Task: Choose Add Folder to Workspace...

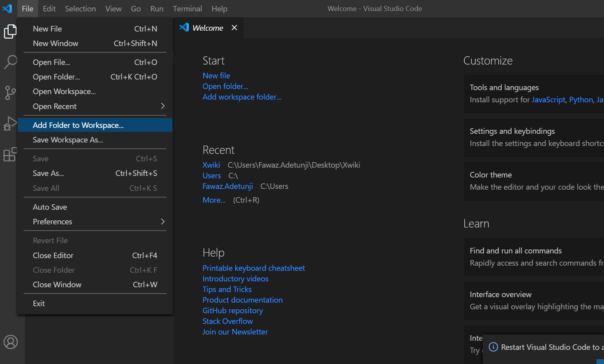Action: [95, 125]
